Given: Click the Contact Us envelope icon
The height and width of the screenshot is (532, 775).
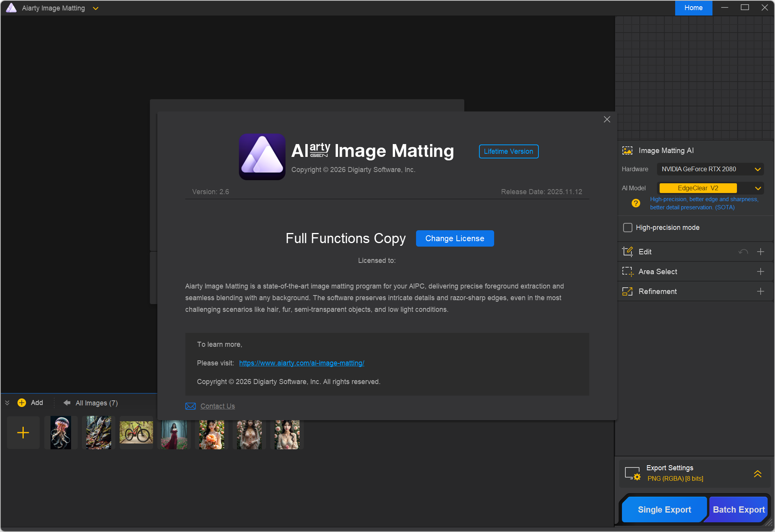Looking at the screenshot, I should click(x=190, y=406).
